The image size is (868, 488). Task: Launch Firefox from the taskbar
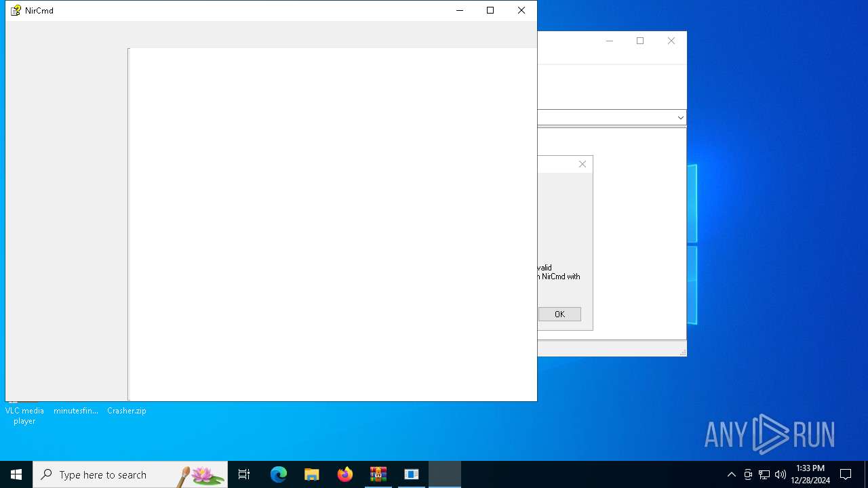(x=345, y=474)
